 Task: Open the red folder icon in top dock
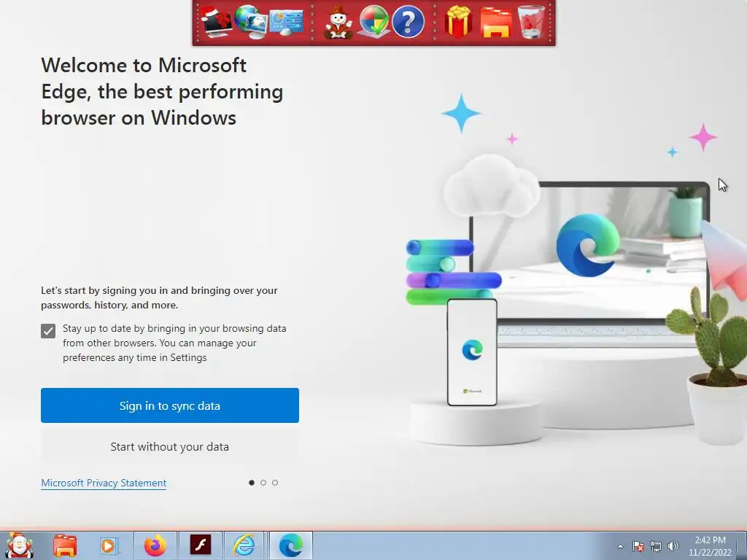495,23
